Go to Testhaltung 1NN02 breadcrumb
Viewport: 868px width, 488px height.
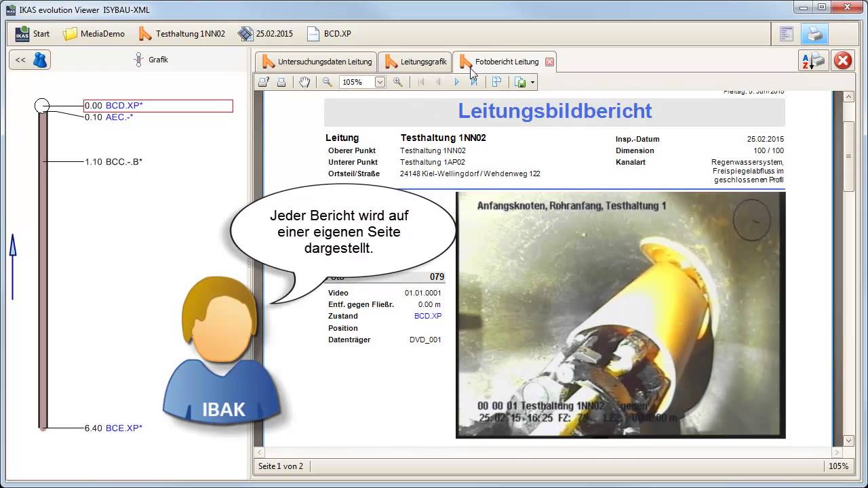point(182,33)
